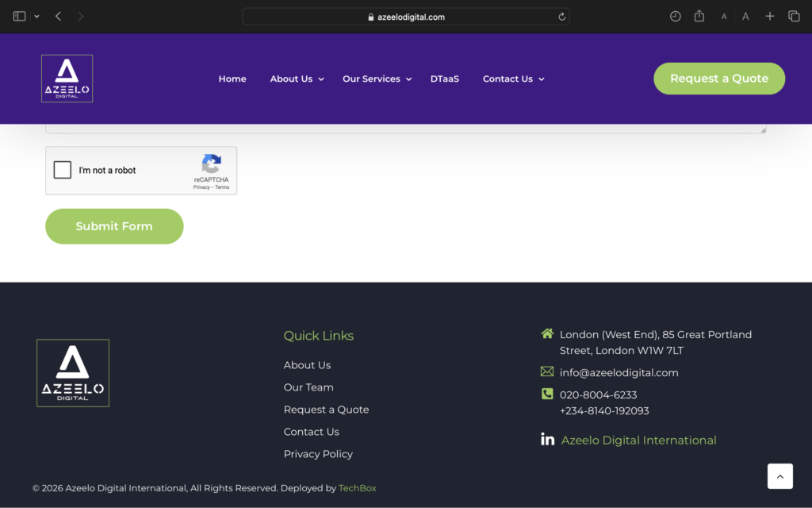Viewport: 812px width, 508px height.
Task: Toggle the Safari sidebar button
Action: pyautogui.click(x=19, y=16)
